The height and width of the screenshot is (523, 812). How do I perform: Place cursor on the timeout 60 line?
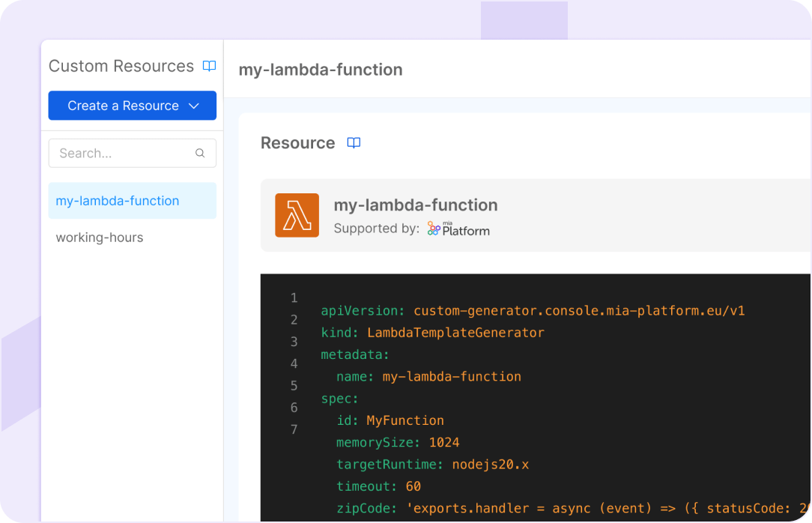378,486
